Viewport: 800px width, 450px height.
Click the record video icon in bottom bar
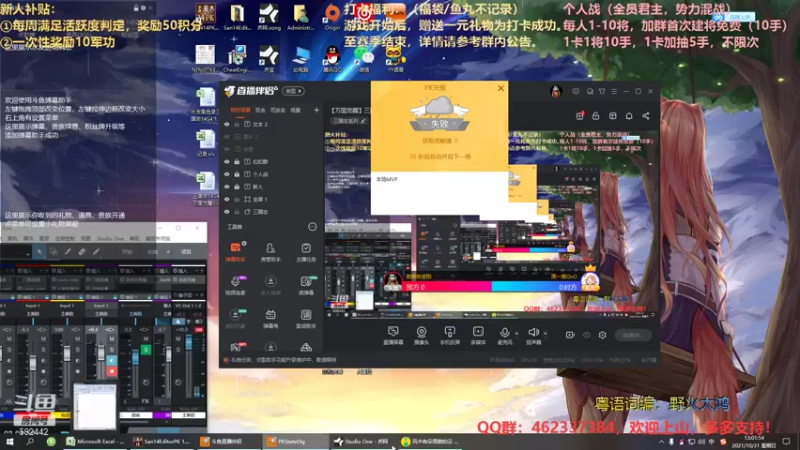coord(570,335)
